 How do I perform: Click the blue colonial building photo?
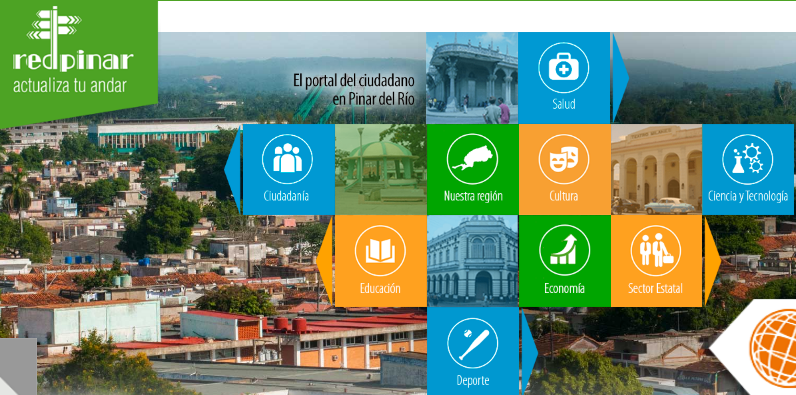pyautogui.click(x=473, y=261)
